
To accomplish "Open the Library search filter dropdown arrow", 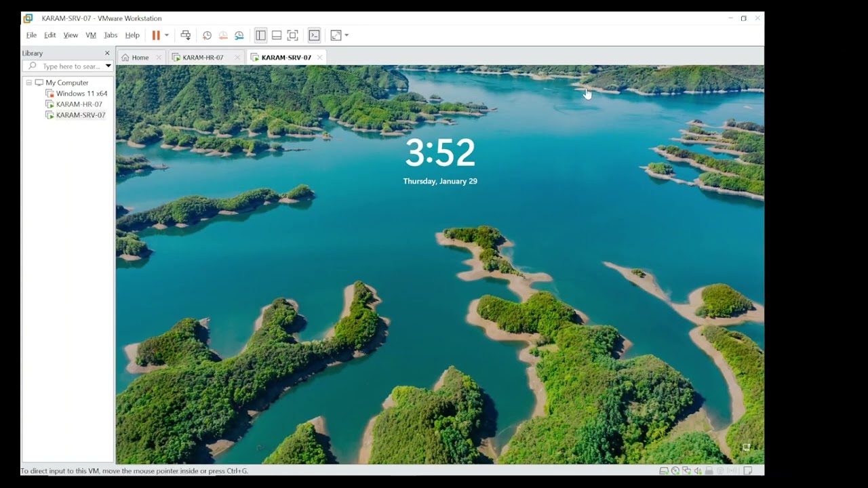I will pyautogui.click(x=108, y=66).
